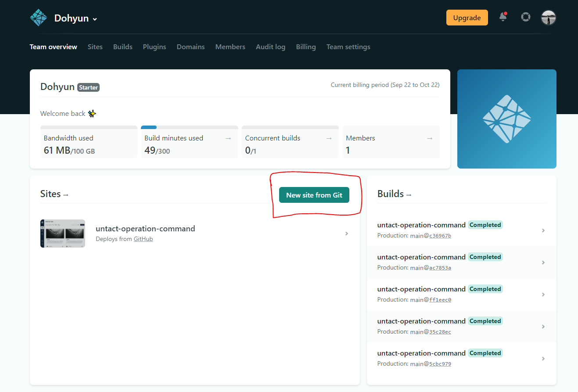Click the Upgrade button

[467, 18]
